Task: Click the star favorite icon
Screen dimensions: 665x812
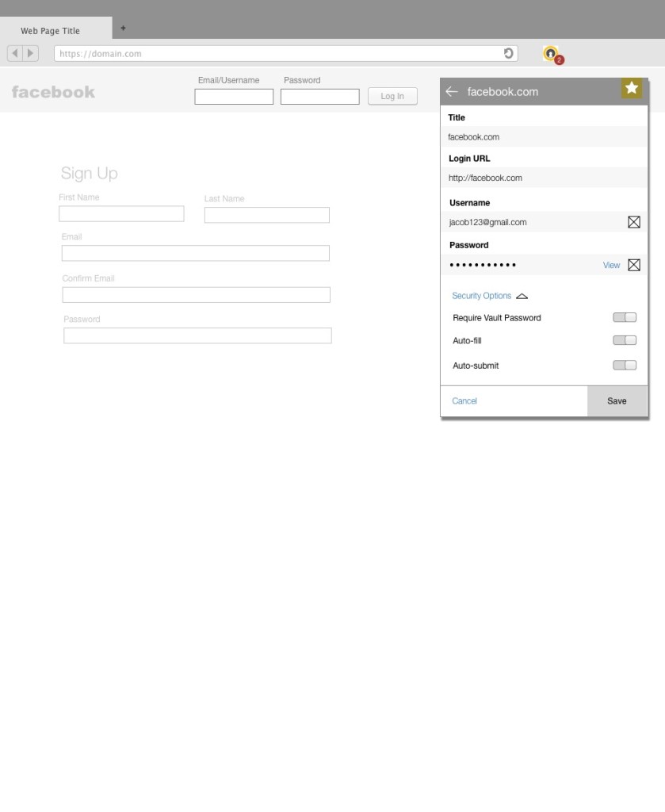Action: [x=632, y=89]
